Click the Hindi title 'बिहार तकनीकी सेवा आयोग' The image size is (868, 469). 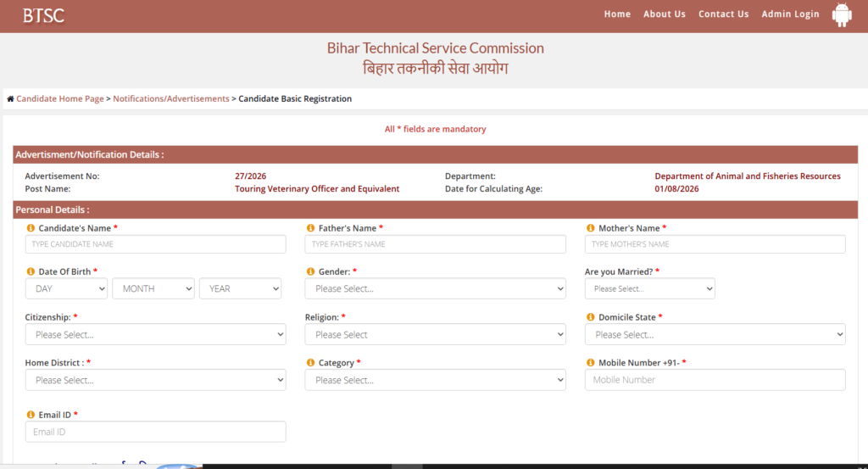[x=435, y=69]
